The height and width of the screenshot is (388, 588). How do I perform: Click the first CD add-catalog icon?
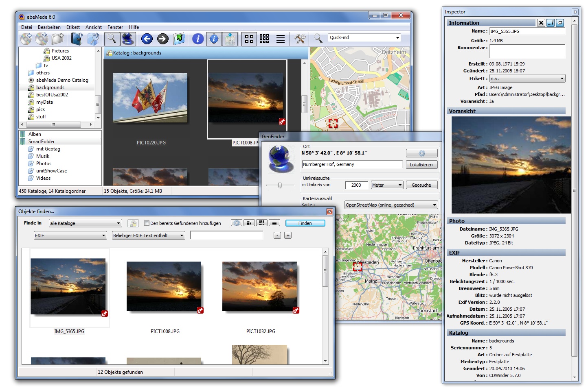point(26,39)
